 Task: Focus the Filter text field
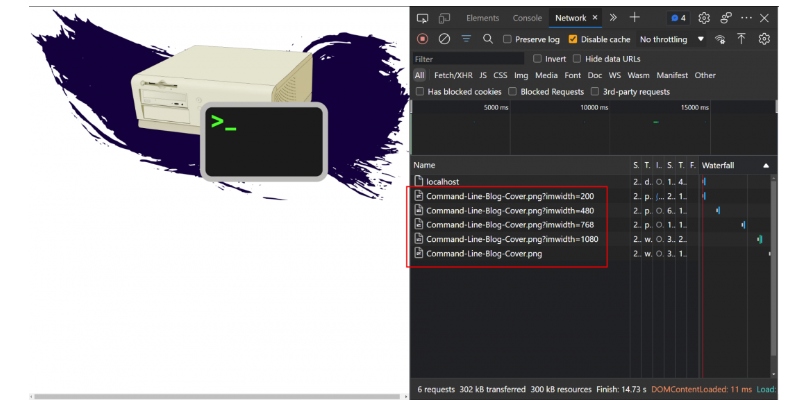tap(468, 59)
